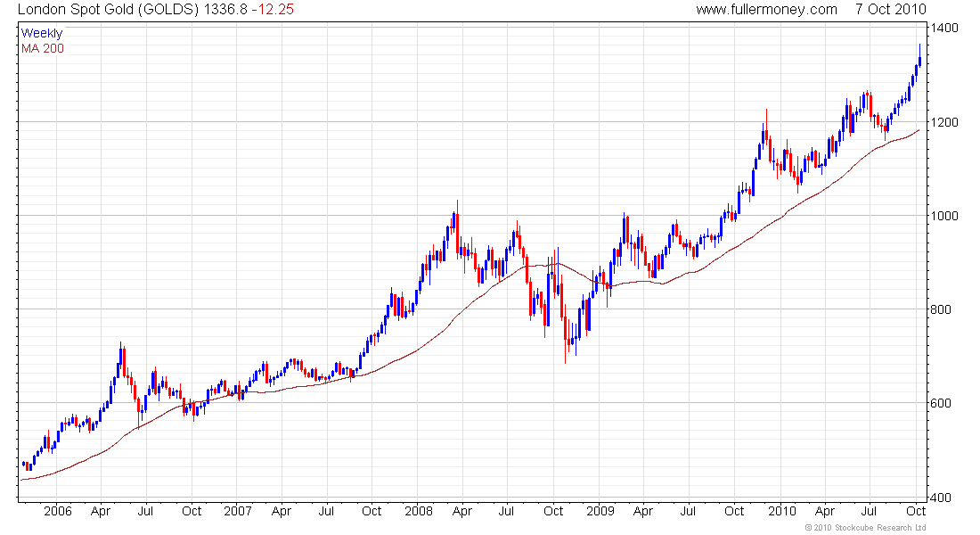Click the red change value -12.25

273,10
